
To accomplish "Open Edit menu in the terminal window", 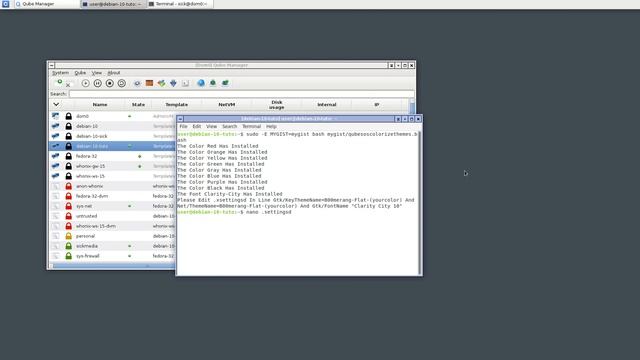I will tap(197, 127).
